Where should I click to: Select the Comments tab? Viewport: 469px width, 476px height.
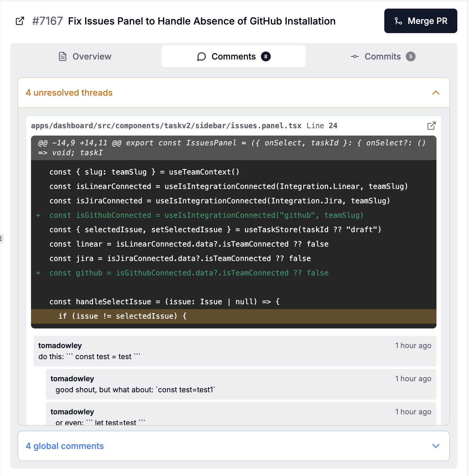coord(233,56)
